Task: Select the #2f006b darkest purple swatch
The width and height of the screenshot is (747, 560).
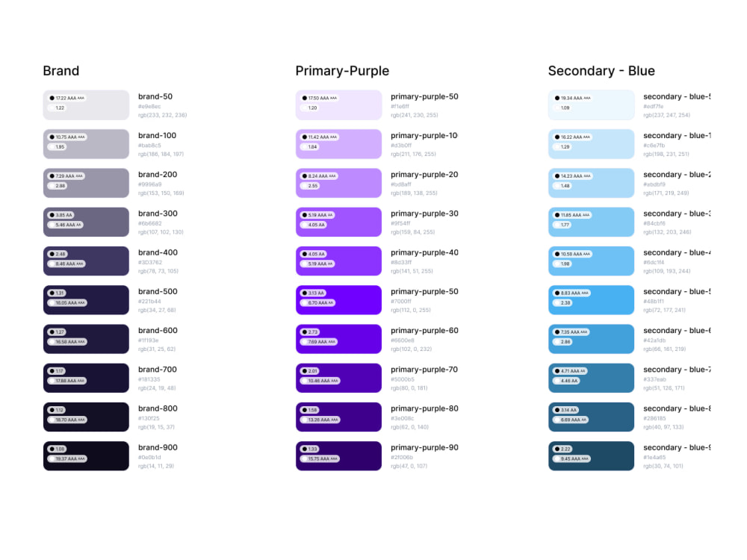Action: click(338, 455)
